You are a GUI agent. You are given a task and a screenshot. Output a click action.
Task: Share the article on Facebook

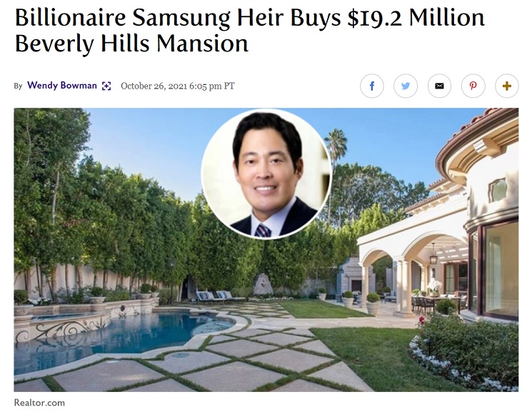click(371, 86)
